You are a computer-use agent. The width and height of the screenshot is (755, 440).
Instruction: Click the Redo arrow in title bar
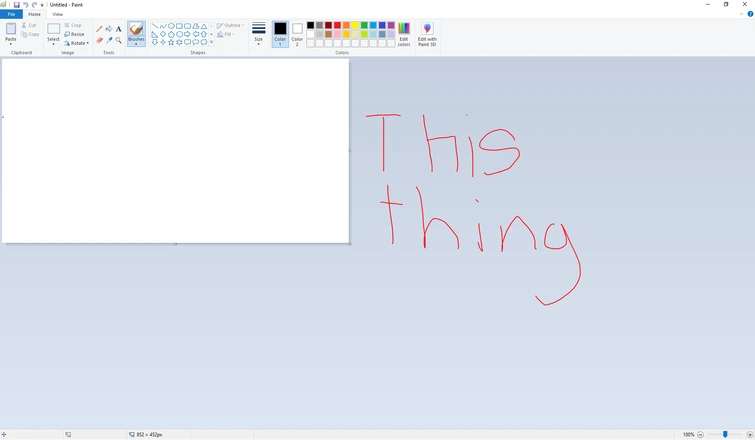[34, 4]
